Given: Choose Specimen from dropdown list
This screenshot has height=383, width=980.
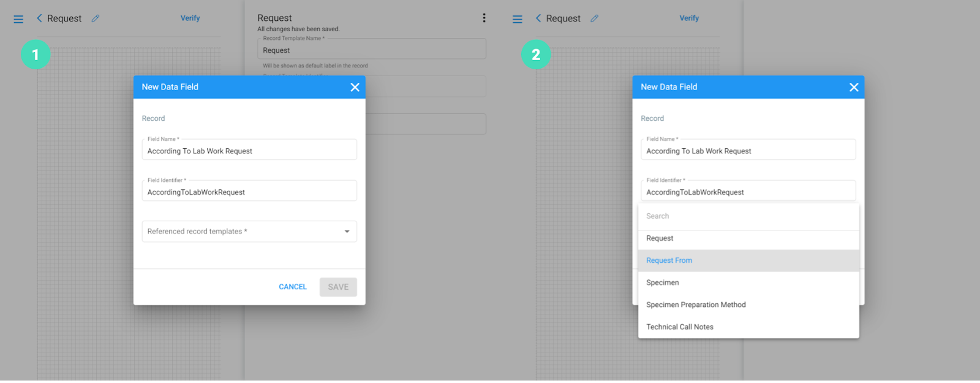Looking at the screenshot, I should (748, 283).
